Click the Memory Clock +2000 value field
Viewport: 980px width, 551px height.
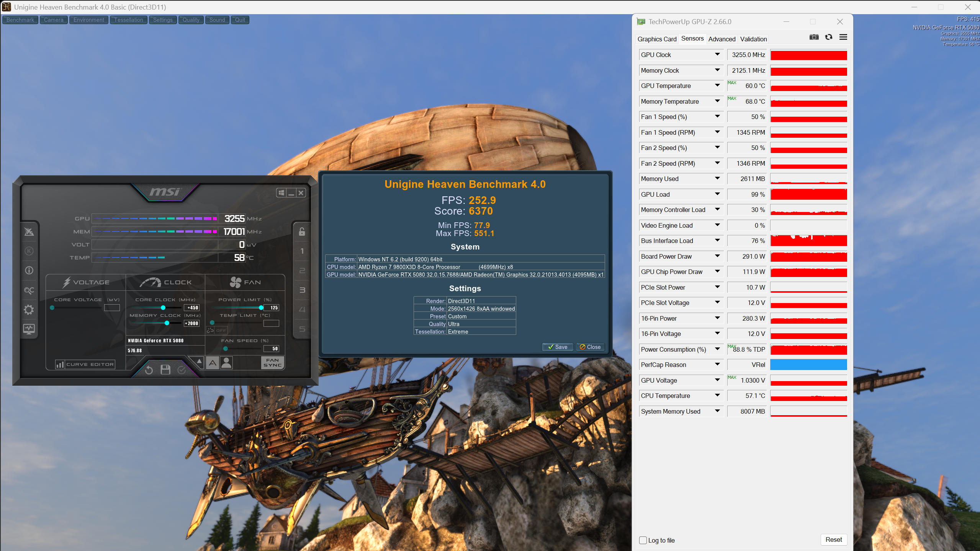192,323
